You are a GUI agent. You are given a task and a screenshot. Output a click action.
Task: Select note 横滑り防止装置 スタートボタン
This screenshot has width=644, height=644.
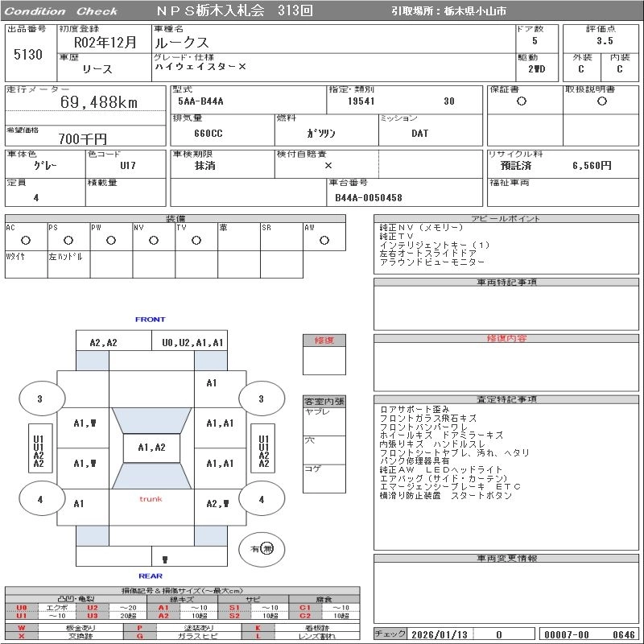pyautogui.click(x=446, y=495)
